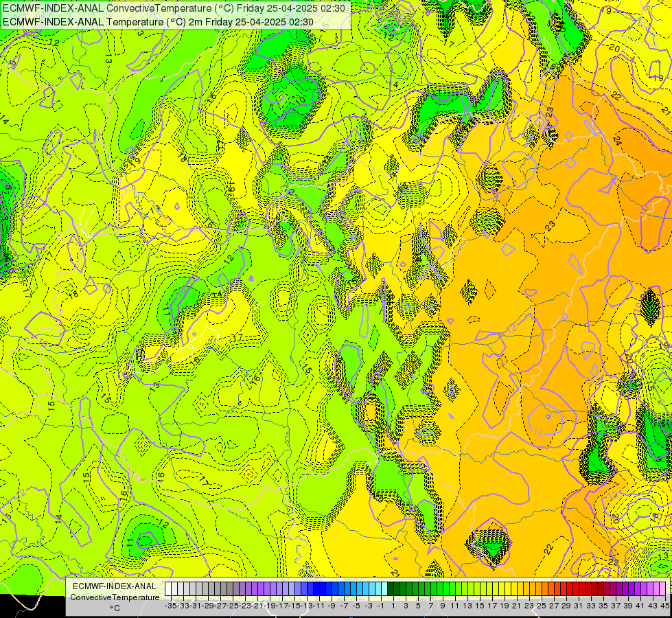Click the legend scale value 43

click(653, 606)
